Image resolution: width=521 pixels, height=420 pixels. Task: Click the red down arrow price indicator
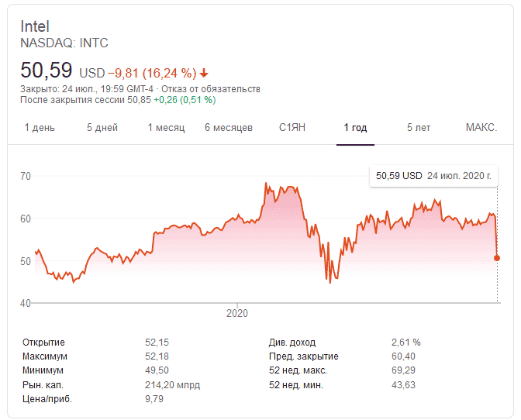tap(204, 74)
